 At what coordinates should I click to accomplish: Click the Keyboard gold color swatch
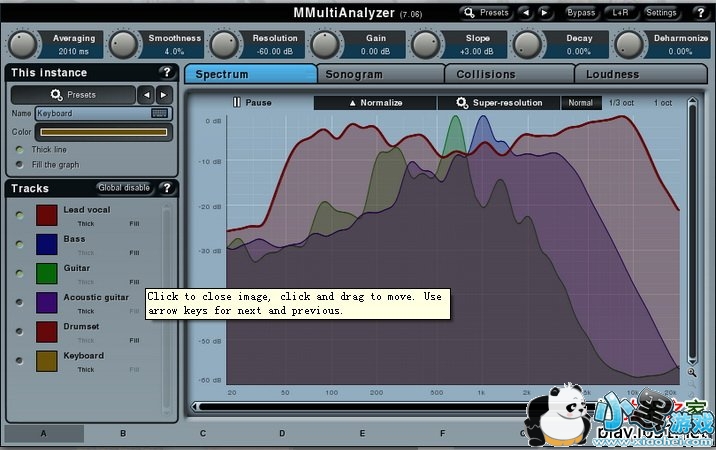[x=47, y=361]
